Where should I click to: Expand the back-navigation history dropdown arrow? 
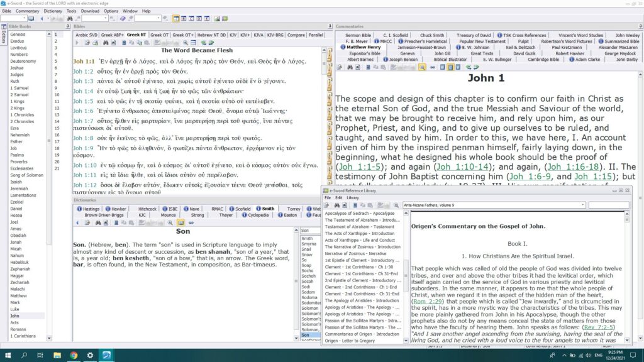48,18
